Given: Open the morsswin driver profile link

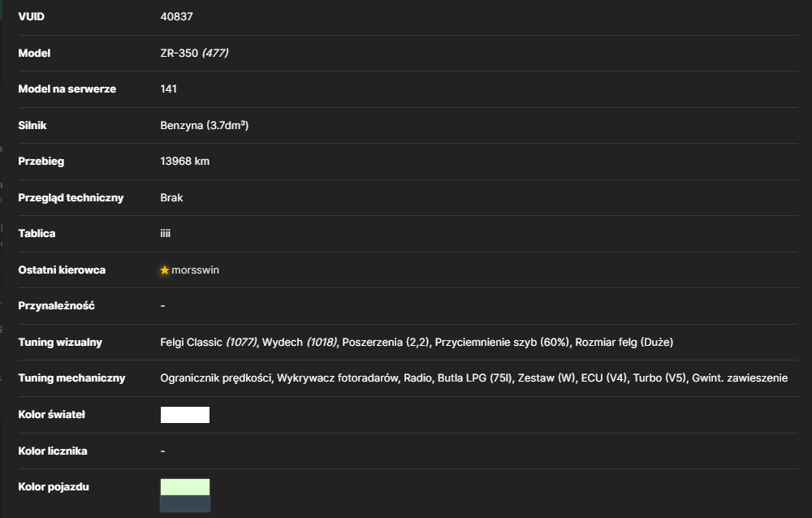Looking at the screenshot, I should tap(195, 270).
